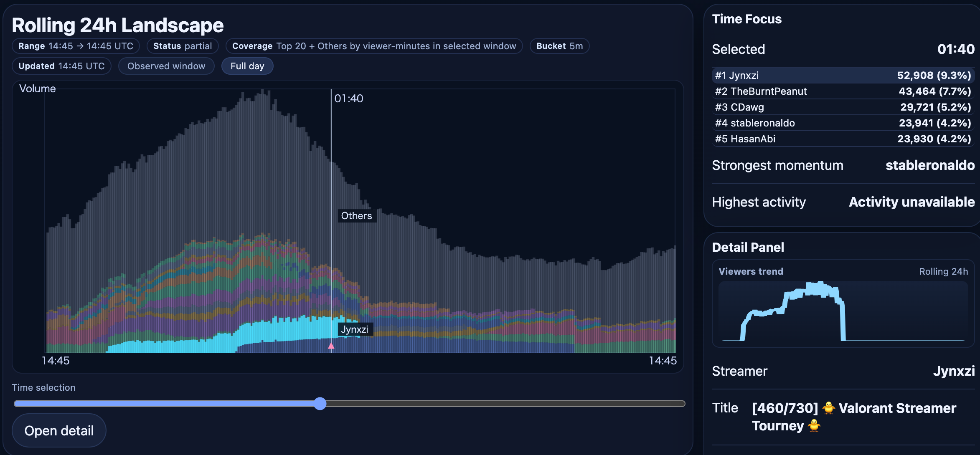
Task: Click the Viewers trend sparkline chart
Action: coord(843,311)
